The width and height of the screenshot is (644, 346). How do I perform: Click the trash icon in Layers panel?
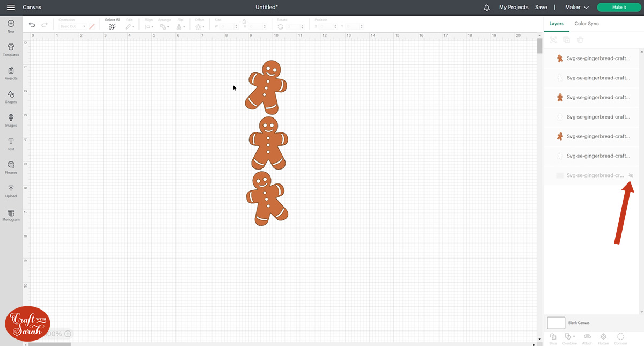[x=580, y=40]
